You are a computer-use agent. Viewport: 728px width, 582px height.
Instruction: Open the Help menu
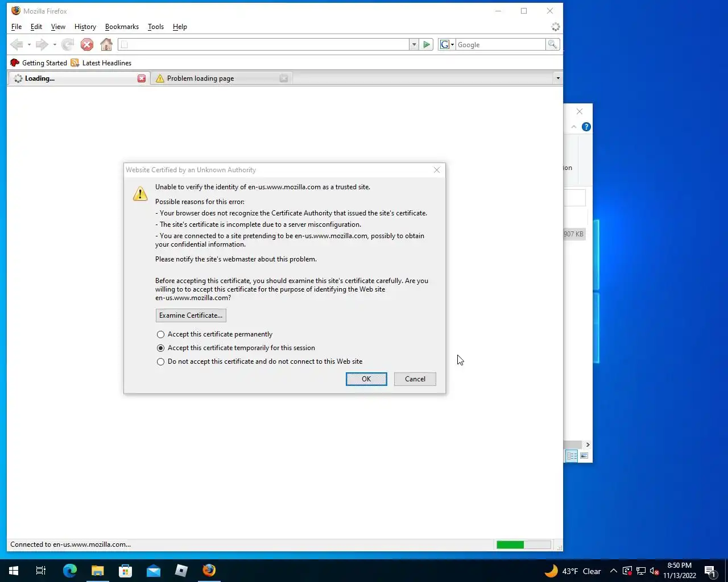[180, 27]
